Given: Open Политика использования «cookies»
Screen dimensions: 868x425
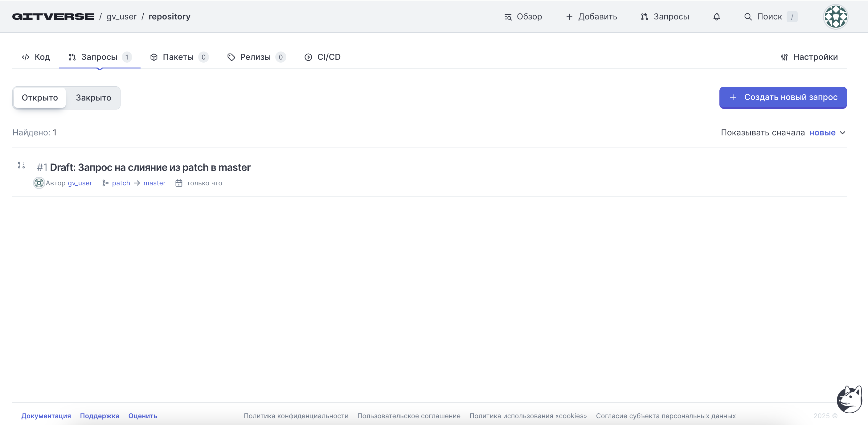Looking at the screenshot, I should 528,416.
